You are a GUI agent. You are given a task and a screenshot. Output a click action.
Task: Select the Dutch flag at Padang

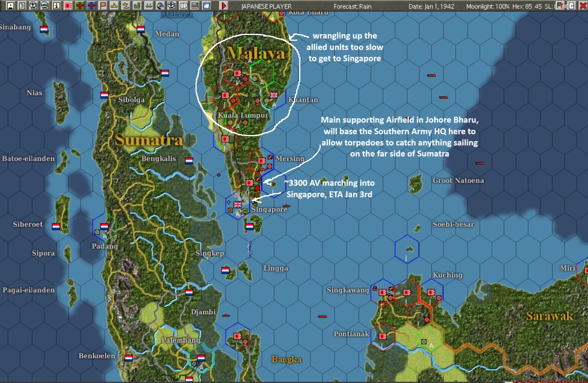click(x=104, y=226)
